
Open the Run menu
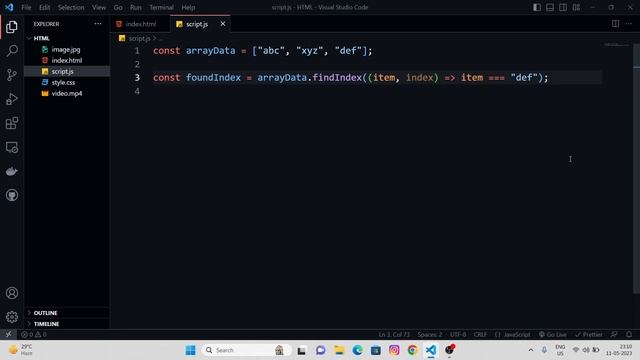pyautogui.click(x=136, y=7)
